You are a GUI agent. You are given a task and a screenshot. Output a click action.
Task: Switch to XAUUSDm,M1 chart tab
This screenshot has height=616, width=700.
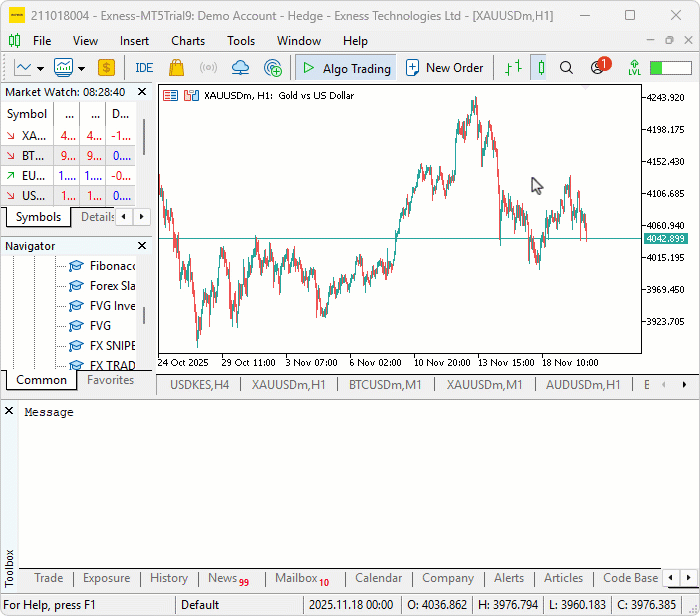pos(484,385)
